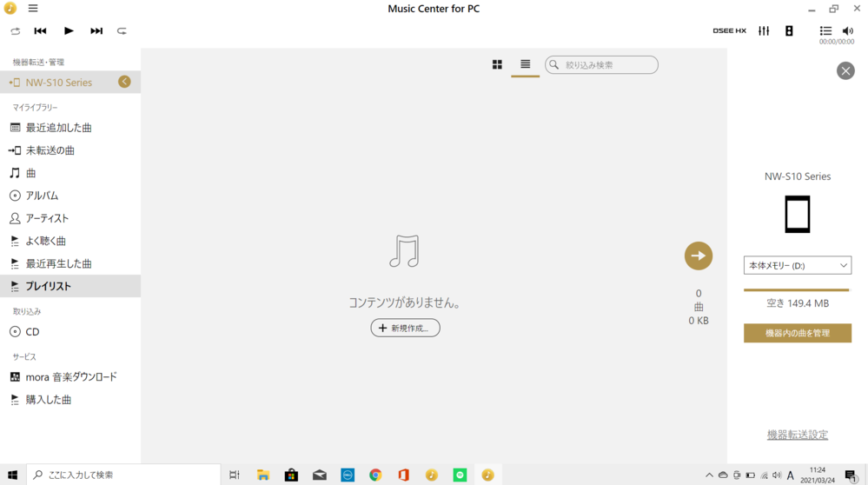This screenshot has height=485, width=868.
Task: Click Manage songs on device button
Action: [x=797, y=333]
